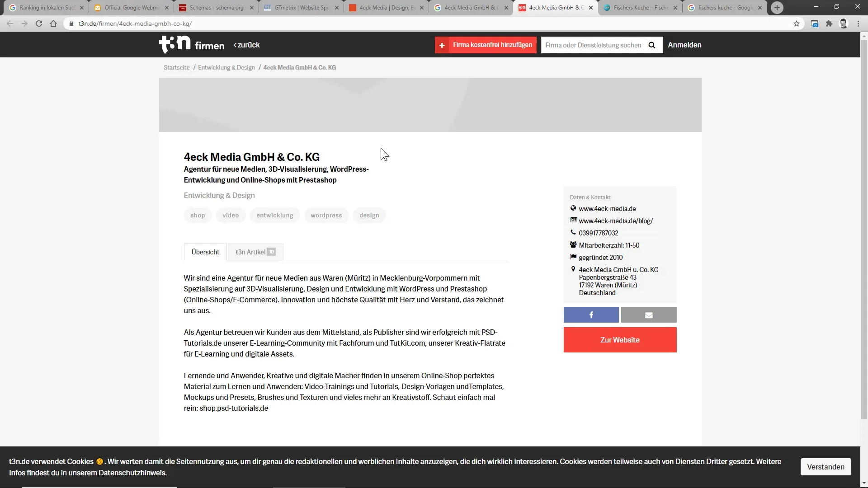Click the Papenbergstraße 43 address line

[x=608, y=277]
